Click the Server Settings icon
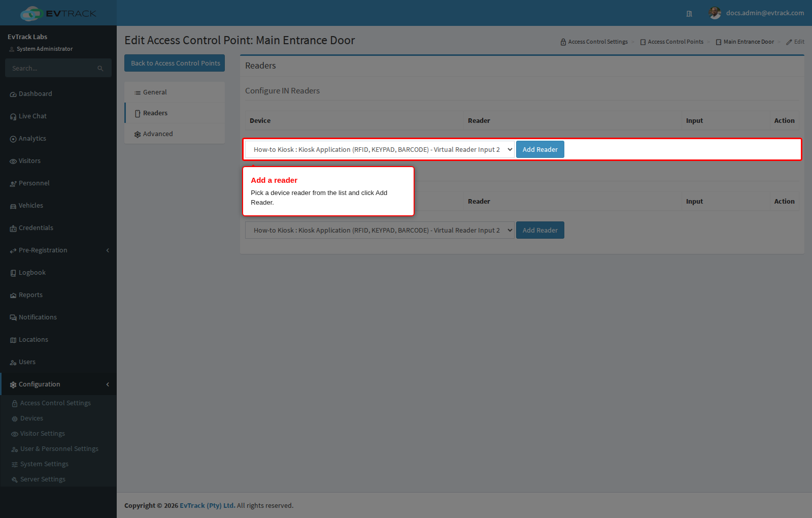The image size is (812, 518). pyautogui.click(x=15, y=480)
